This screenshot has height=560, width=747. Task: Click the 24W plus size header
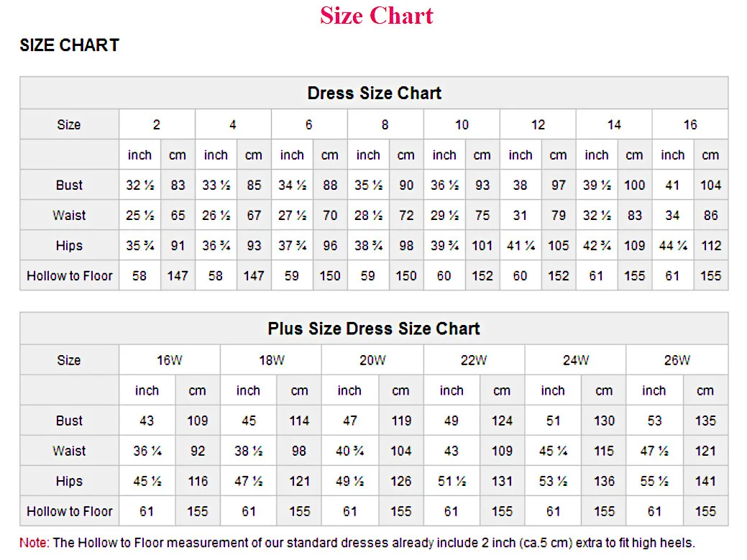[575, 361]
